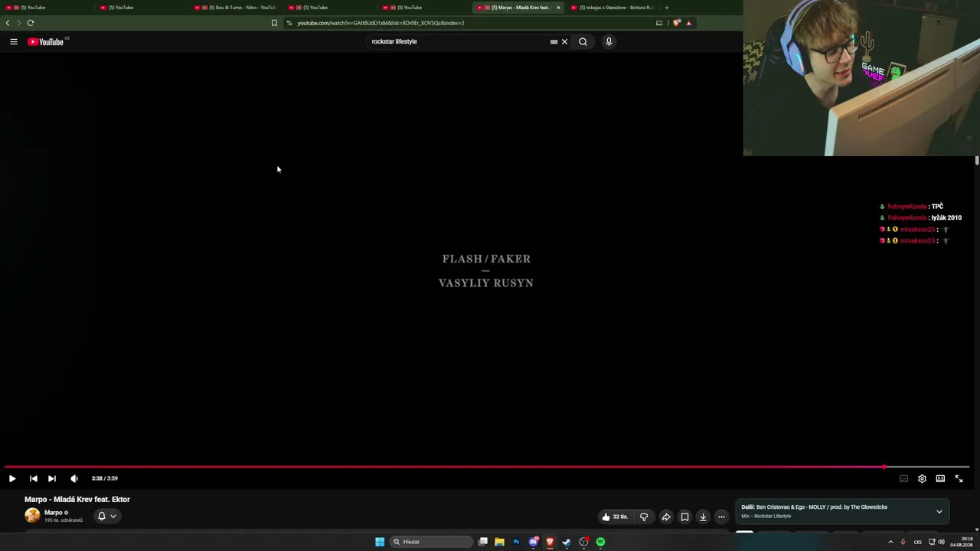The width and height of the screenshot is (980, 551).
Task: Open Brave browser taskbar icon
Action: click(550, 542)
